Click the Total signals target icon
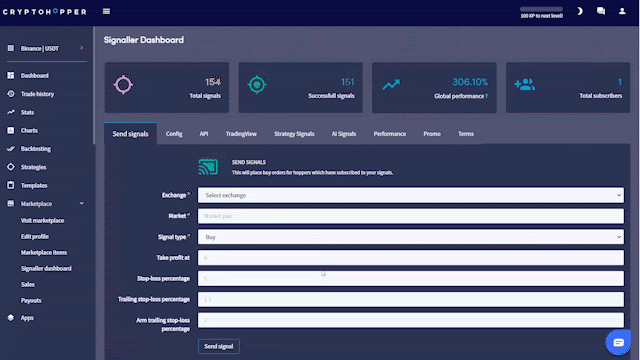Viewport: 640px width, 360px height. coord(123,84)
